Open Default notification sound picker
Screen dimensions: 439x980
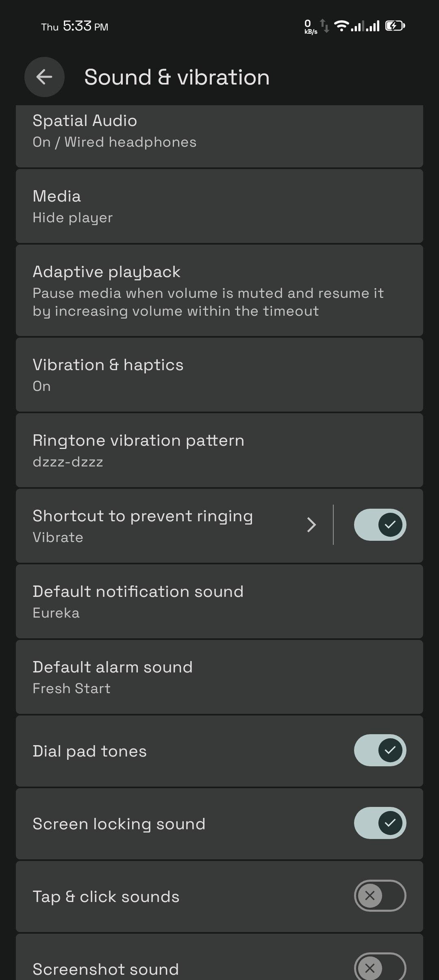(219, 601)
